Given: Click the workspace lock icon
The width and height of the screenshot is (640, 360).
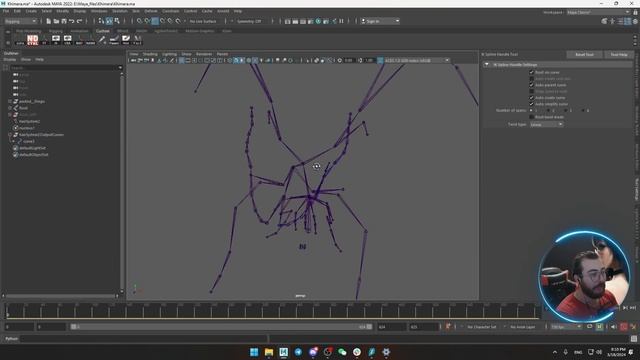Looking at the screenshot, I should [635, 13].
